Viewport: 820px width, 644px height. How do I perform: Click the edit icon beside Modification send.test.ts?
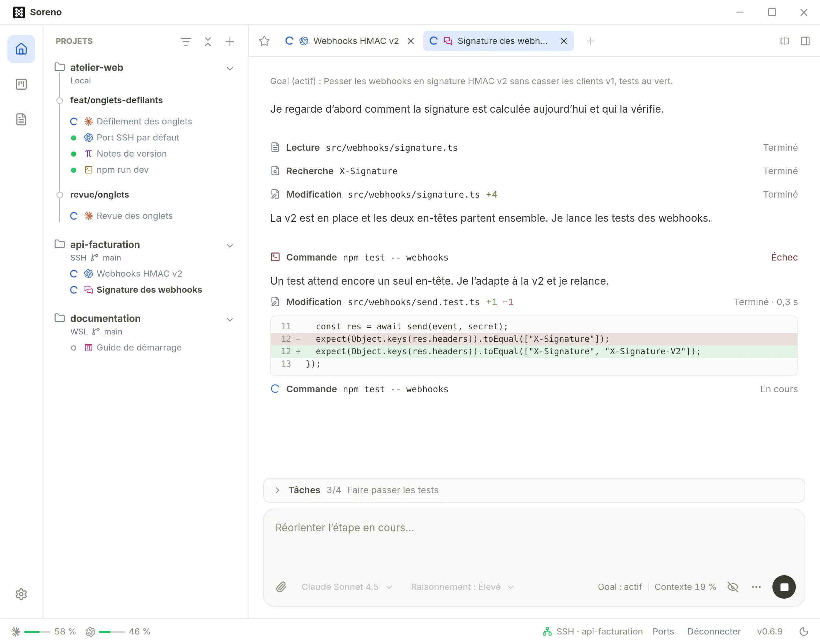click(x=275, y=302)
